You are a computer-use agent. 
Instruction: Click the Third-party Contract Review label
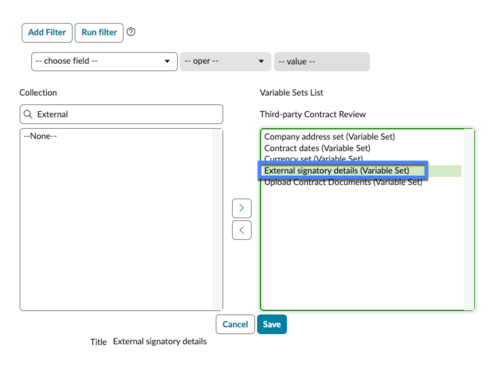point(313,114)
